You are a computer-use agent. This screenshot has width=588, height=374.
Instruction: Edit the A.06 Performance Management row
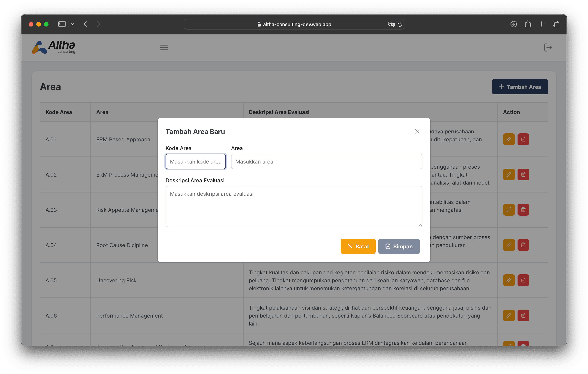509,315
